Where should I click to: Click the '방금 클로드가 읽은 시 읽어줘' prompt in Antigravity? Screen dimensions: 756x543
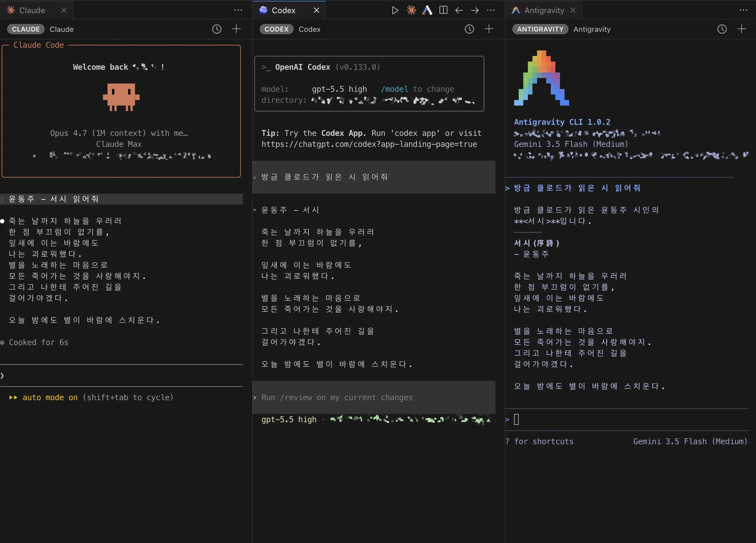(x=577, y=188)
